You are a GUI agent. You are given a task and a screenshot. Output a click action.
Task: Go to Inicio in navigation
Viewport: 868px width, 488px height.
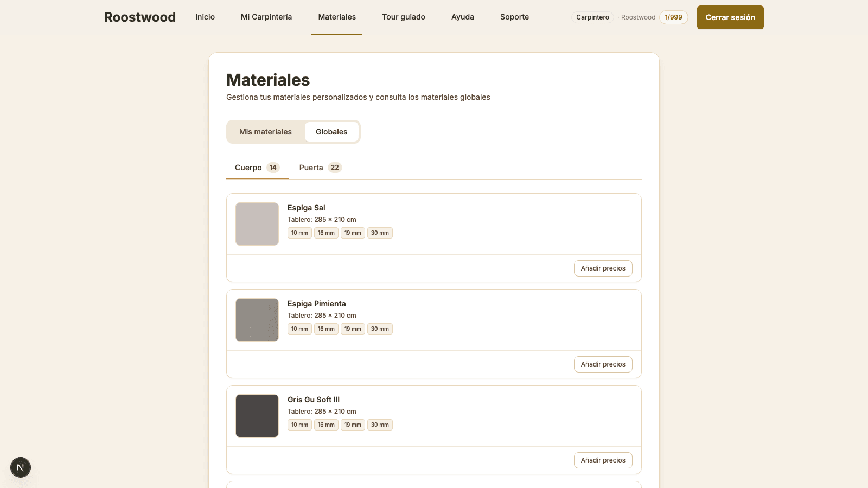(205, 17)
